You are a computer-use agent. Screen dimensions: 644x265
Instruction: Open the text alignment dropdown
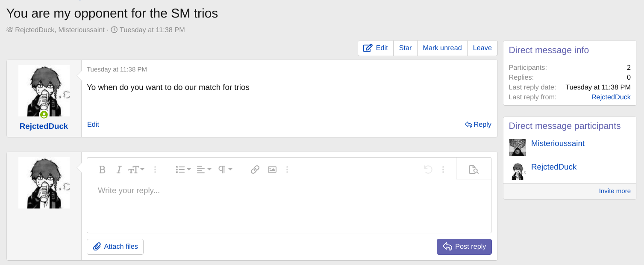coord(204,170)
